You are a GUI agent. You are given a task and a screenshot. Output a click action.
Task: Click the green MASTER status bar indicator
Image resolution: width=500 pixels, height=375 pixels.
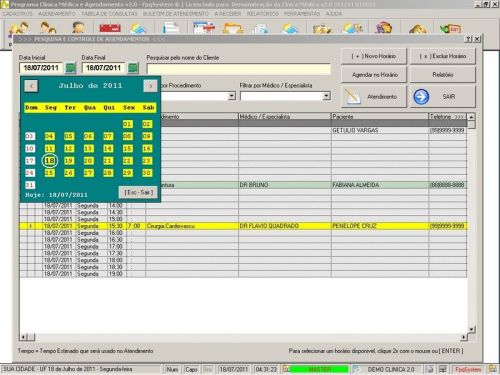point(319,369)
